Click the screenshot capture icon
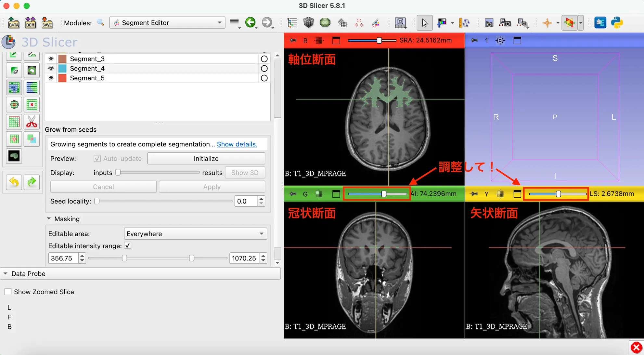Viewport: 644px width, 355px height. [x=489, y=23]
